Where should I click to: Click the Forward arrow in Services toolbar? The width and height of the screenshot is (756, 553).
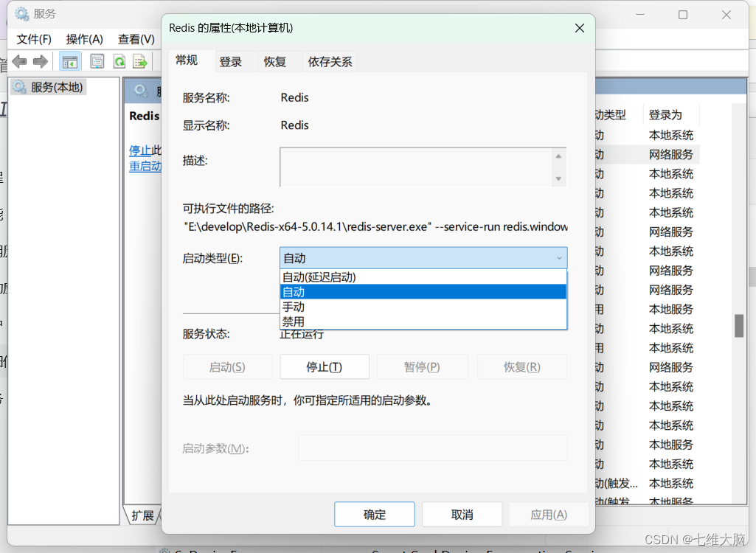coord(41,61)
